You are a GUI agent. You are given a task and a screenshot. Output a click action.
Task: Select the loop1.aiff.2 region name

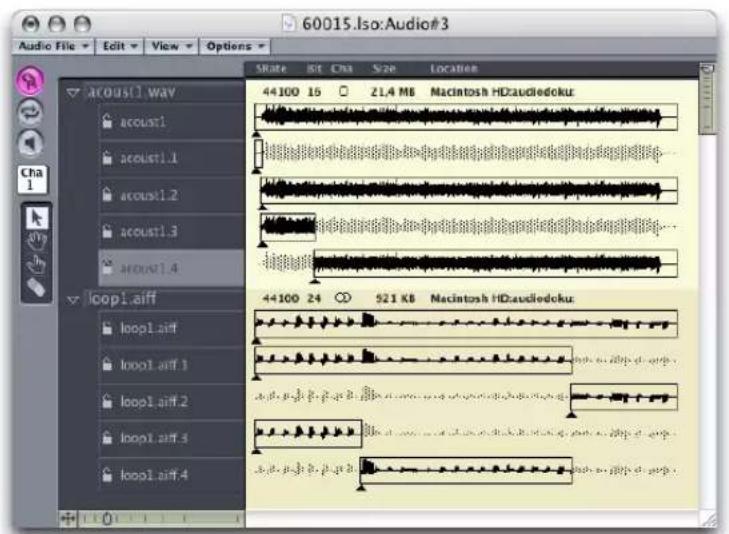tap(154, 402)
